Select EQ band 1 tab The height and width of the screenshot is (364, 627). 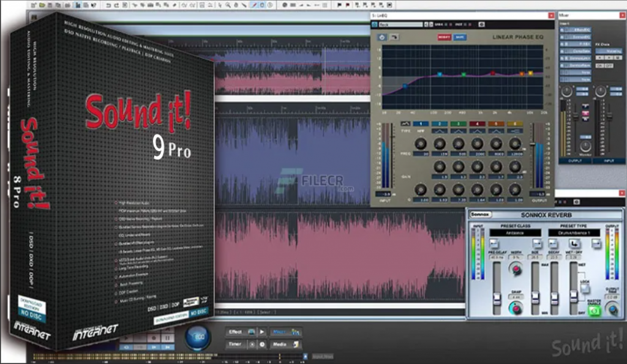(x=421, y=124)
